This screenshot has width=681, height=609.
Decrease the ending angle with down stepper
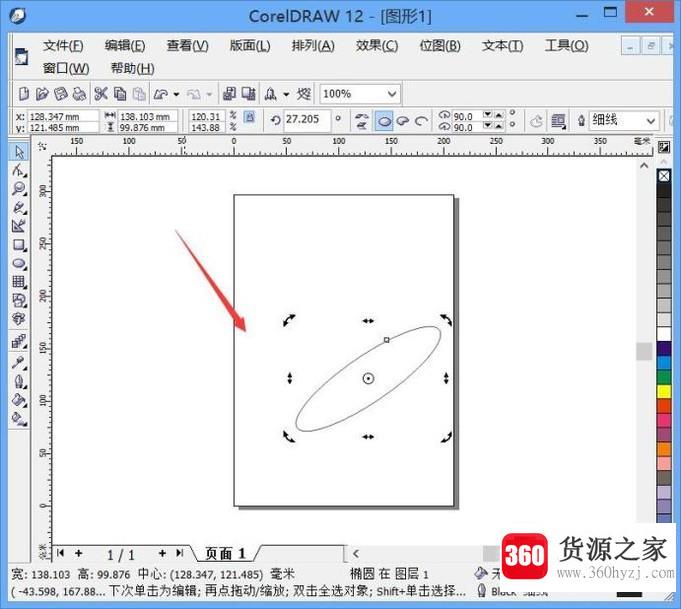488,126
